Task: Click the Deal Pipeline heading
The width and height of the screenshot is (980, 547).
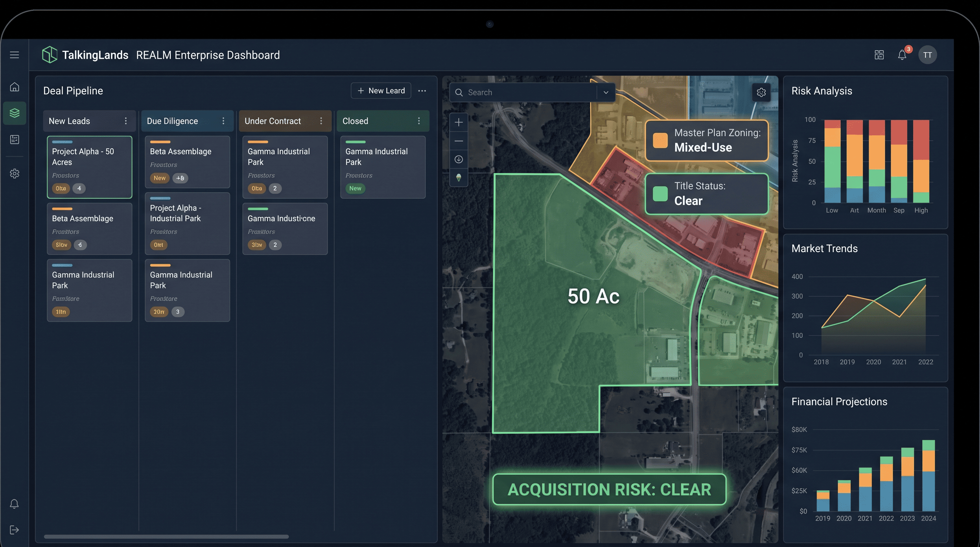Action: coord(73,91)
